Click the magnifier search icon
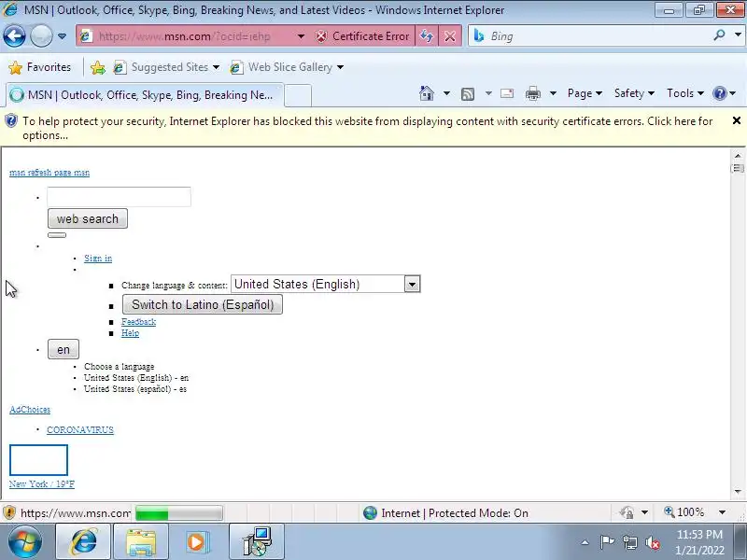 719,35
